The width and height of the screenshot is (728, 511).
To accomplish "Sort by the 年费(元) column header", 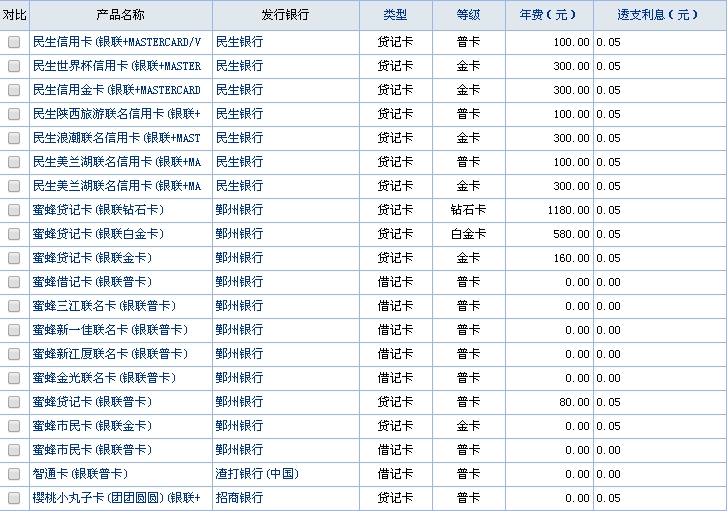I will point(548,15).
